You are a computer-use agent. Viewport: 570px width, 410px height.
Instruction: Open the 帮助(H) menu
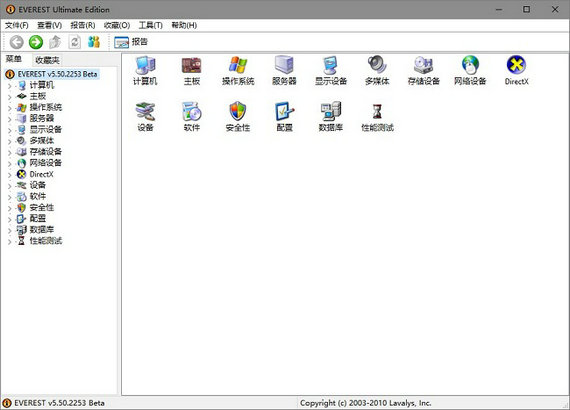[184, 25]
